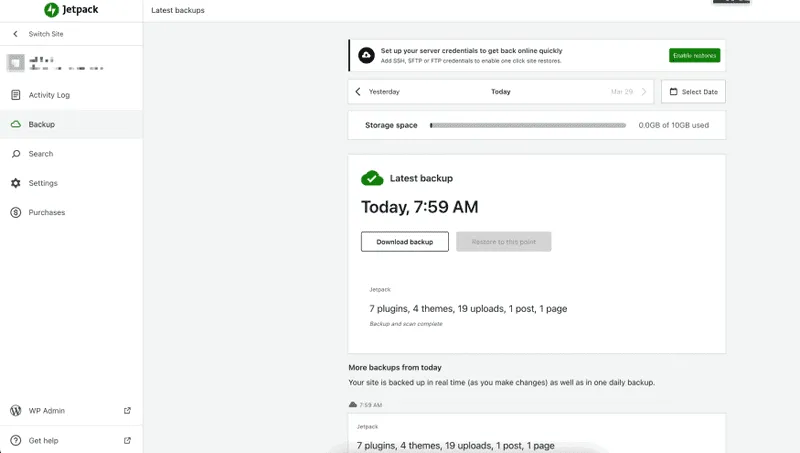The width and height of the screenshot is (800, 453).
Task: Click the Enable restores button
Action: click(x=694, y=56)
